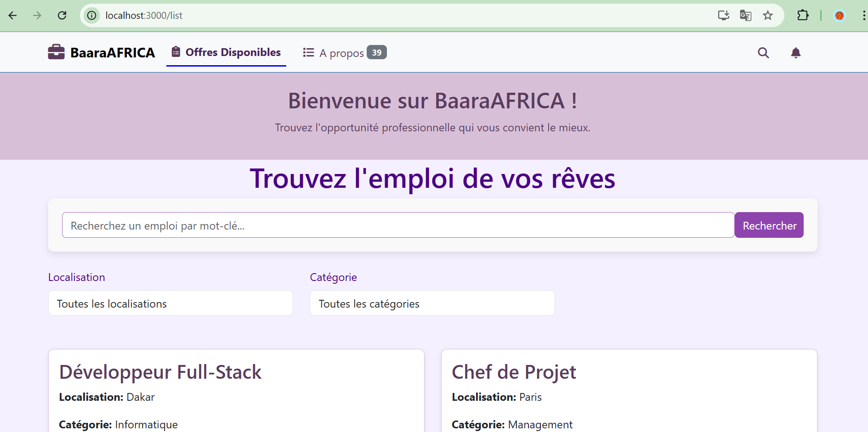The width and height of the screenshot is (868, 432).
Task: Select the Offres Disponibles tab
Action: (x=226, y=52)
